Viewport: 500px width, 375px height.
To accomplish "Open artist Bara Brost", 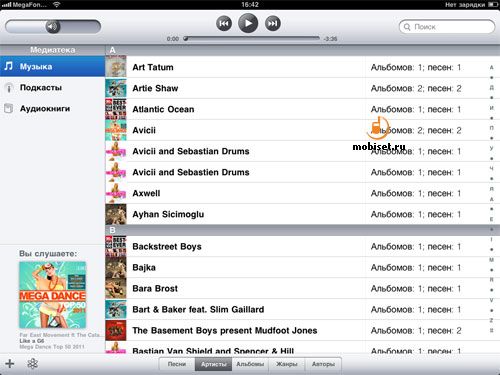I will (x=303, y=288).
